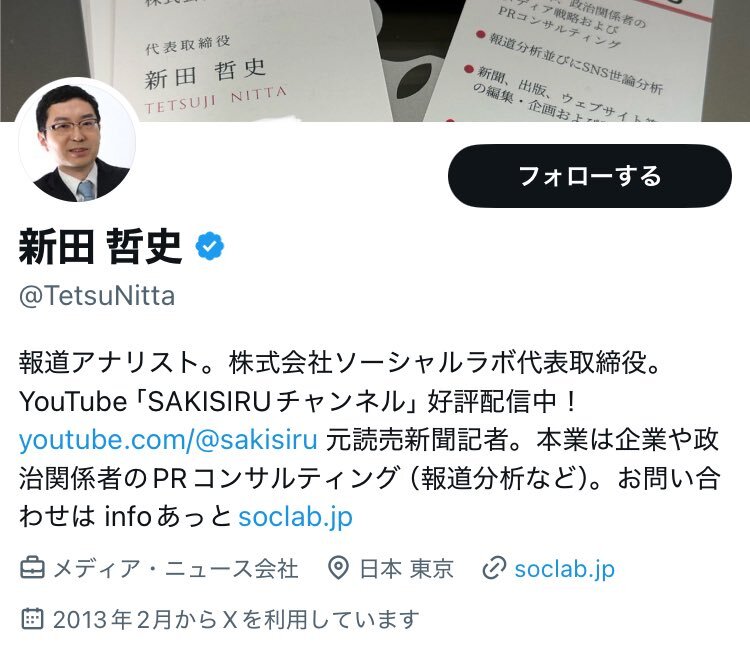This screenshot has width=750, height=661.
Task: Open the youtube.com/@sakisiru link in bio
Action: (168, 440)
